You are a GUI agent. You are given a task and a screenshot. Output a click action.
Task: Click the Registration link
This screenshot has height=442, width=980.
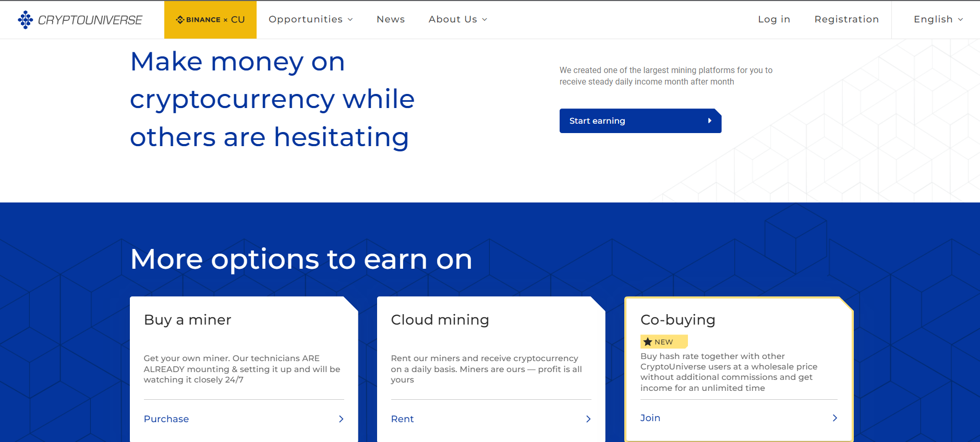[846, 19]
